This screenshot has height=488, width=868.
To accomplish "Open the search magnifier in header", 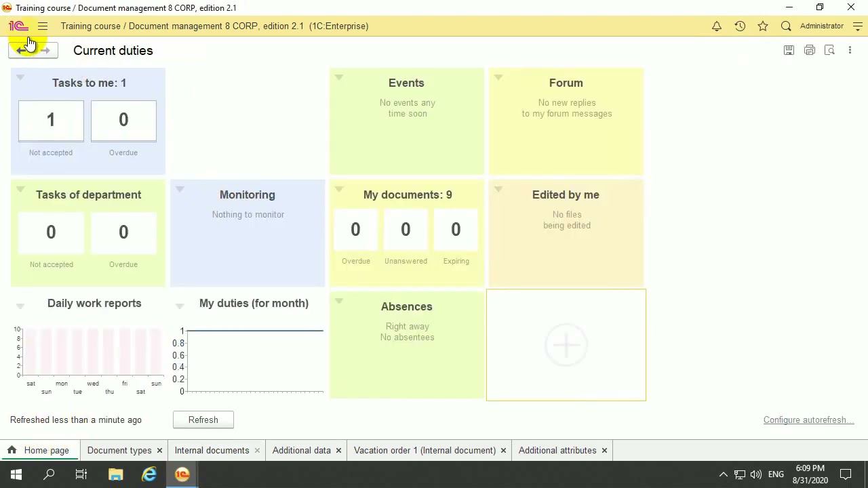I will click(x=786, y=26).
